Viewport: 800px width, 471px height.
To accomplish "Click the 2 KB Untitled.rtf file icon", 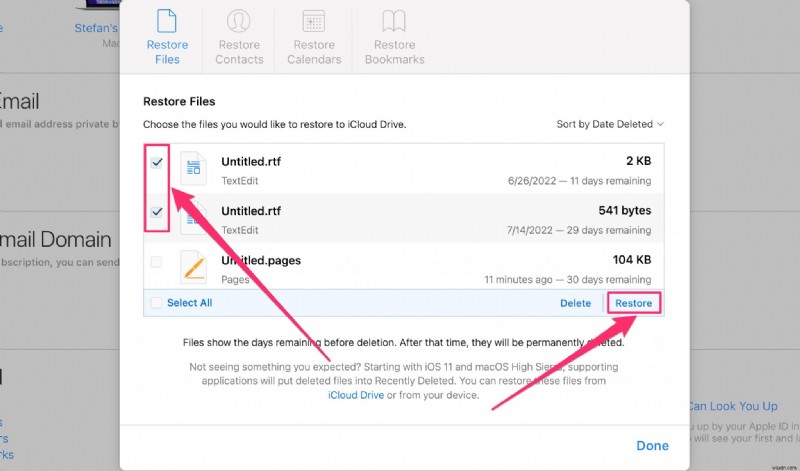I will pyautogui.click(x=193, y=168).
